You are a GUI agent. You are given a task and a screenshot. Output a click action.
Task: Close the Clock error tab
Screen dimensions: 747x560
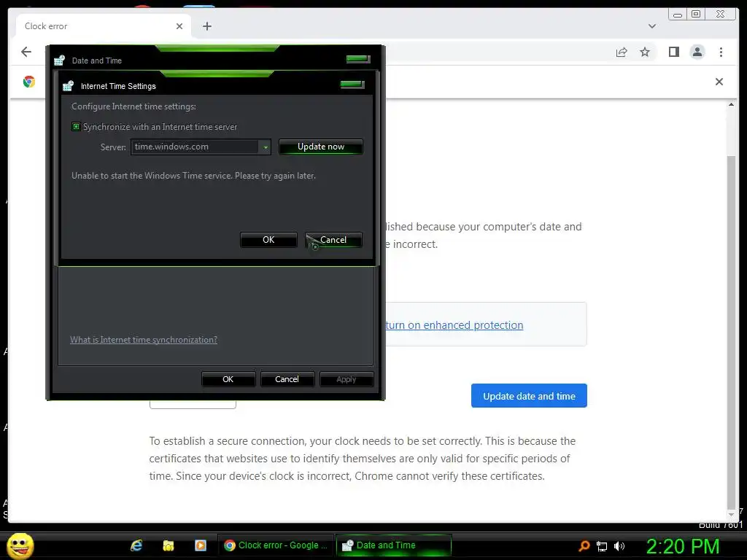[179, 26]
